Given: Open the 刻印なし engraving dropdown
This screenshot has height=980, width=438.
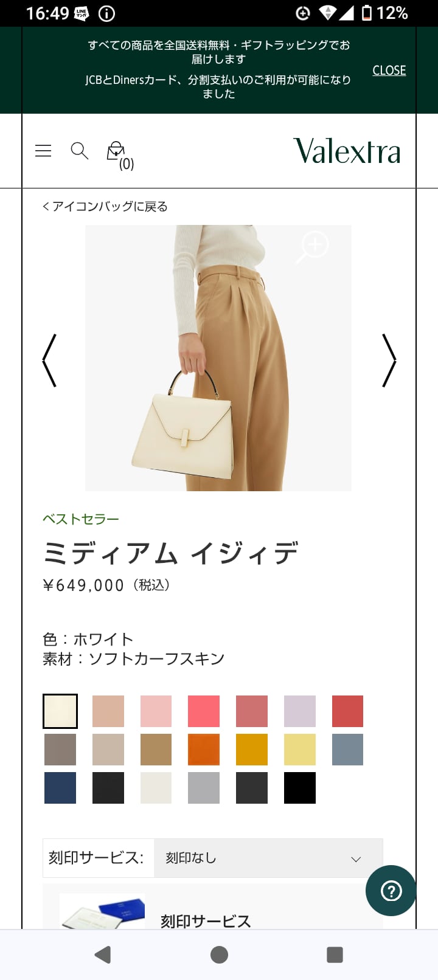Looking at the screenshot, I should [268, 858].
